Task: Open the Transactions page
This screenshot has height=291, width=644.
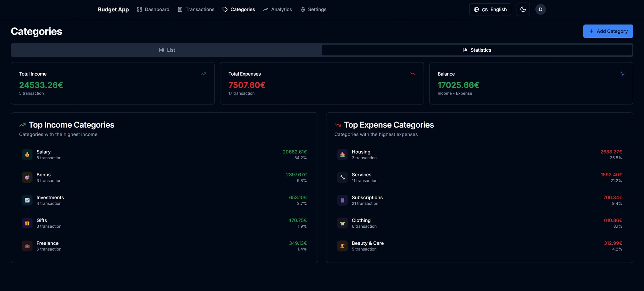Action: point(196,9)
